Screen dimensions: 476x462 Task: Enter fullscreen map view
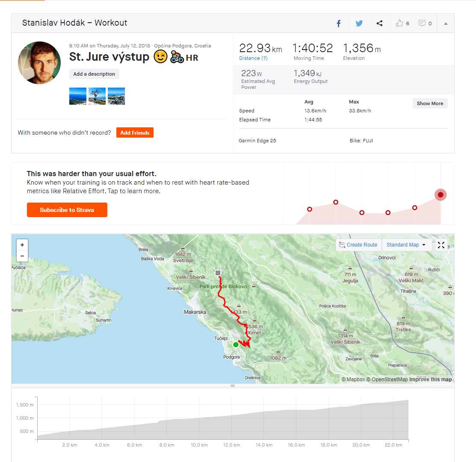tap(441, 245)
